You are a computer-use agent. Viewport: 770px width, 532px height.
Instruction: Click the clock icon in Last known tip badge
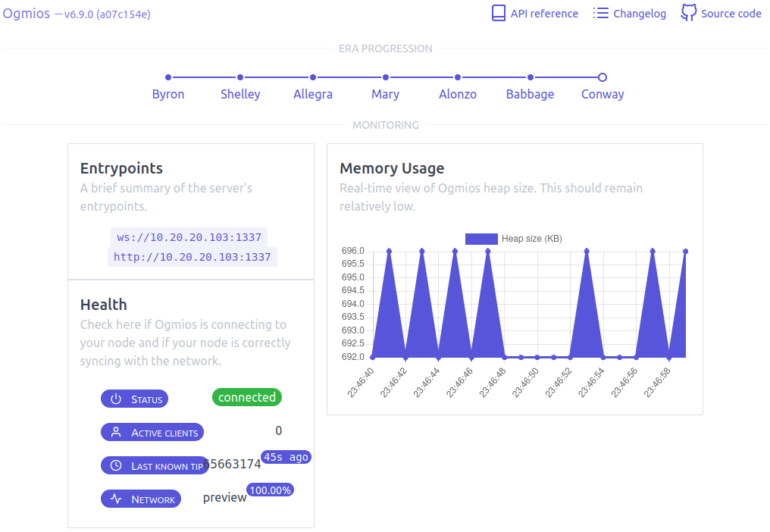pos(116,465)
